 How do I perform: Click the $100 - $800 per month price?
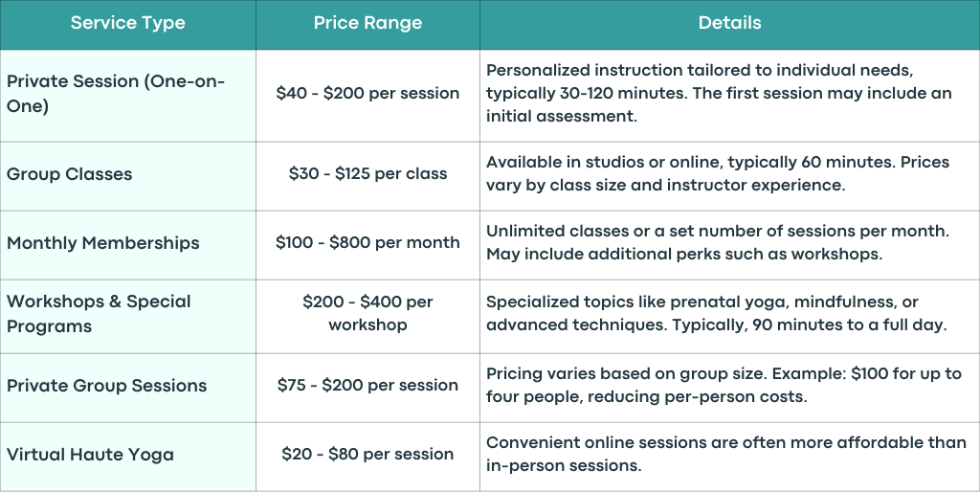(x=367, y=242)
